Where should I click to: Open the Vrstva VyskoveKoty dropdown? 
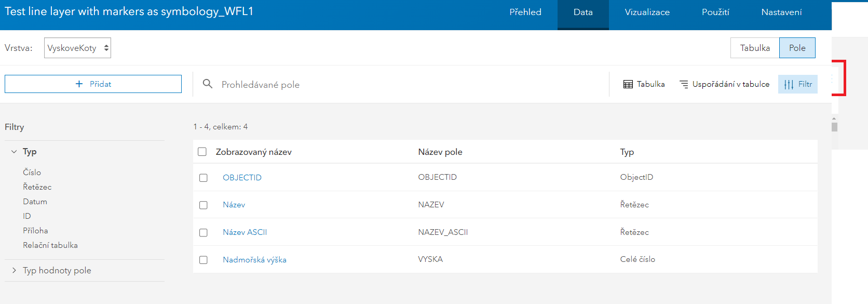pyautogui.click(x=77, y=48)
